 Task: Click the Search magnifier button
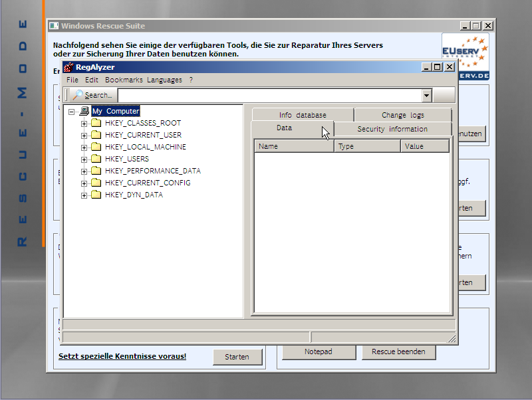[x=92, y=95]
